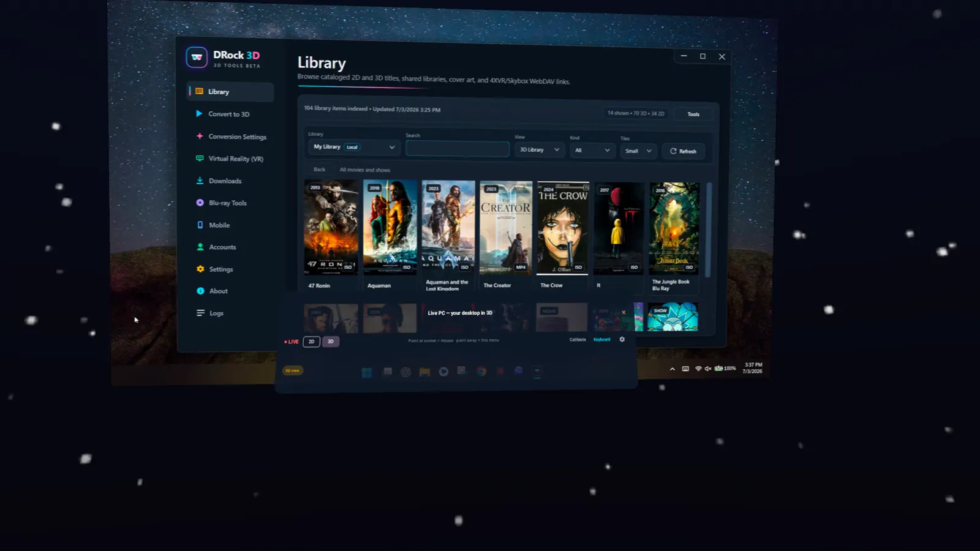This screenshot has height=551, width=980.
Task: Open the Logs list icon
Action: [x=200, y=313]
